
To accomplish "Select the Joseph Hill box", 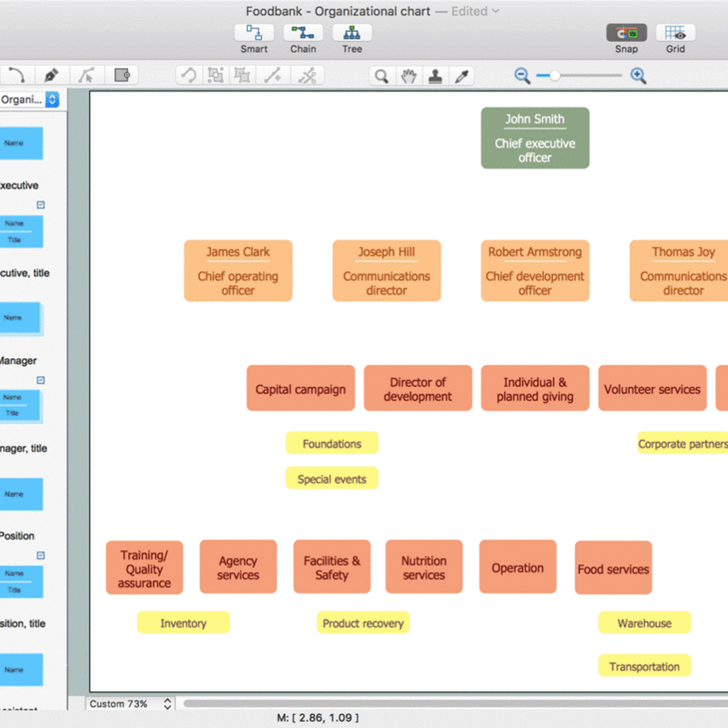I will tap(386, 271).
